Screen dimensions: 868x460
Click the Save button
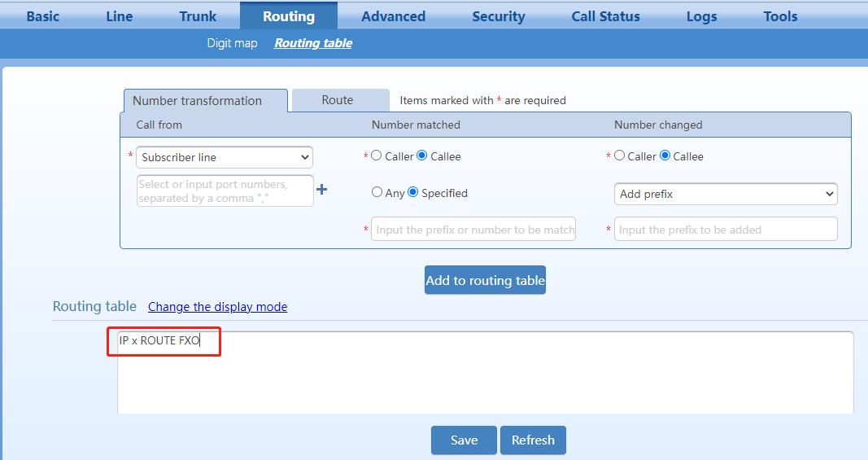click(464, 440)
